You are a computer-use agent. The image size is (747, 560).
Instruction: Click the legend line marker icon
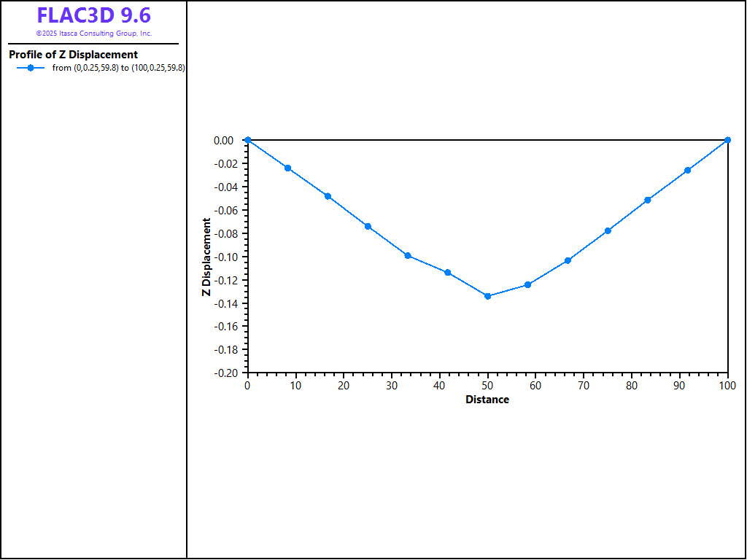(31, 68)
